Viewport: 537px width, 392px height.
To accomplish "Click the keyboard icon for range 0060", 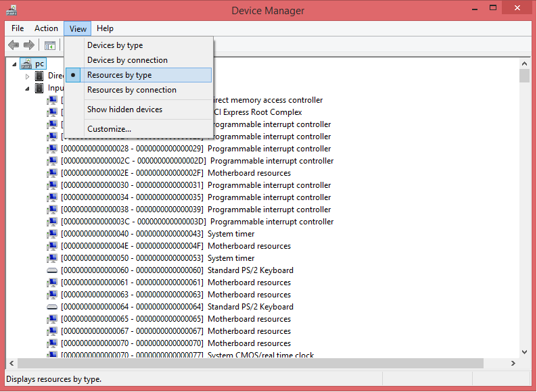I will (52, 270).
